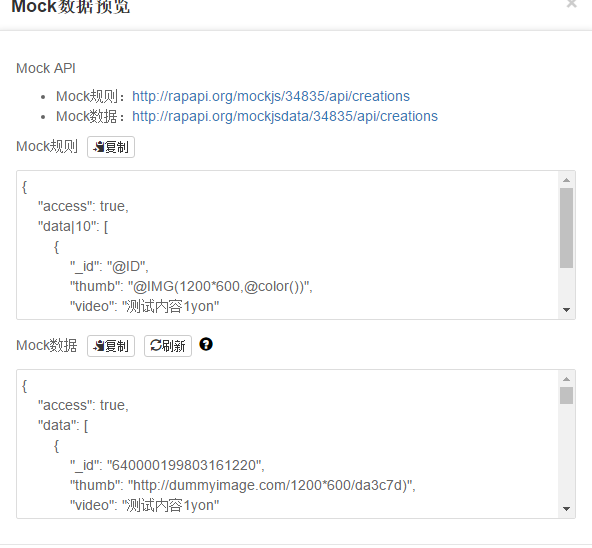Click "video" line in Mock数据 box
The height and width of the screenshot is (548, 592).
144,505
